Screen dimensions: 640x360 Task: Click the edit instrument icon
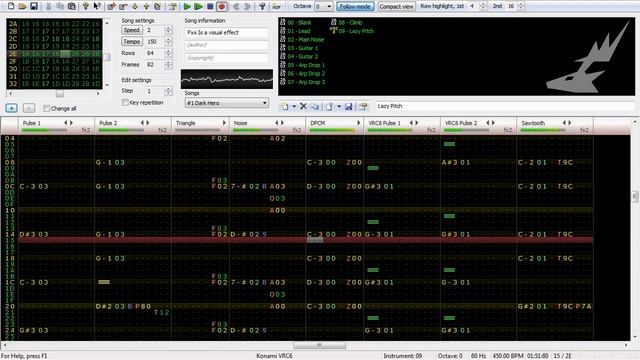coord(363,107)
